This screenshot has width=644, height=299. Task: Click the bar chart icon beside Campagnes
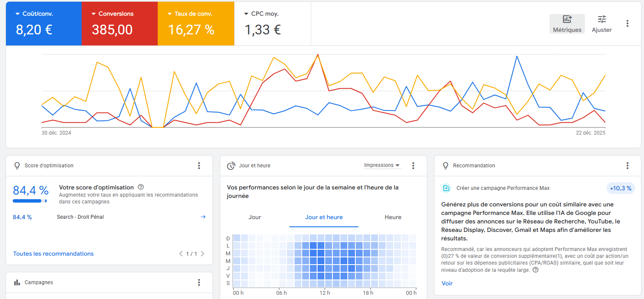[x=17, y=282]
